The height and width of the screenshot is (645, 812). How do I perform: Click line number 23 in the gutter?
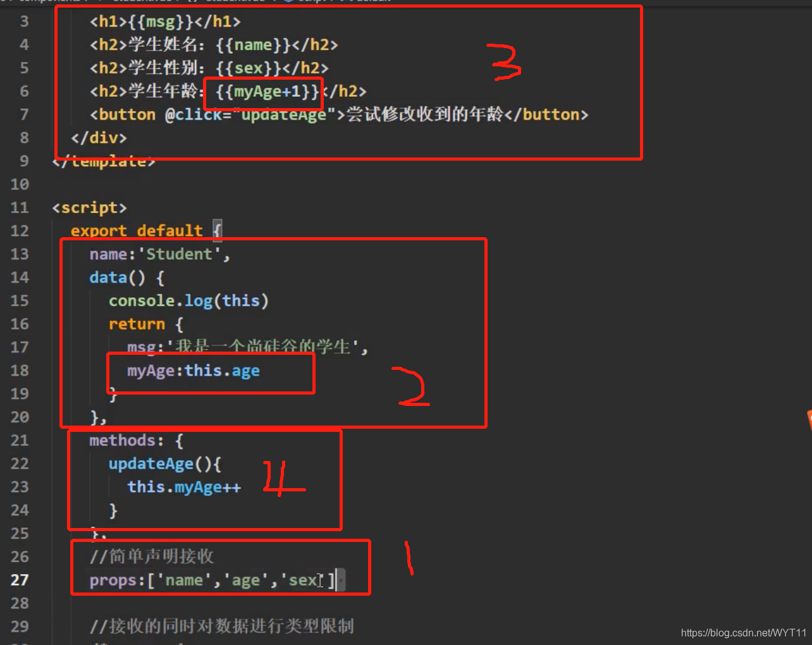tap(20, 487)
